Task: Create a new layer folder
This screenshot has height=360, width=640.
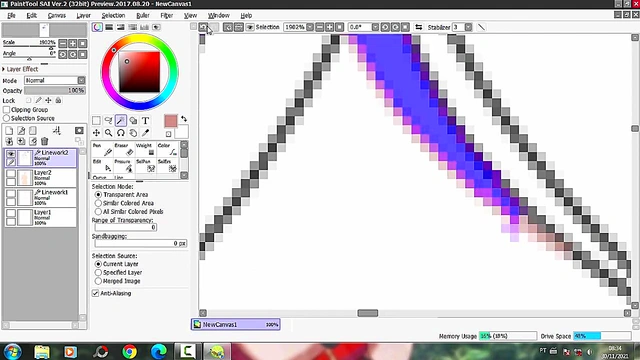Action: (x=33, y=131)
